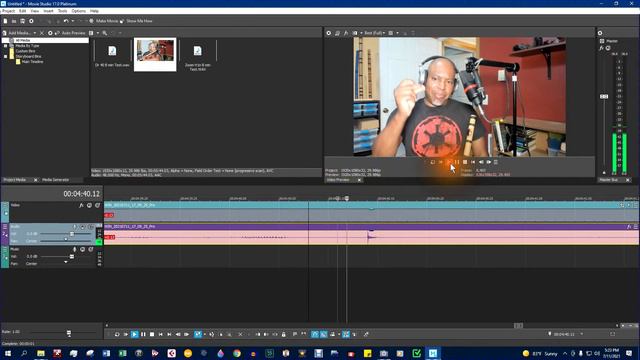This screenshot has height=360, width=640.
Task: Arm the Audio track for recording
Action: 74,227
